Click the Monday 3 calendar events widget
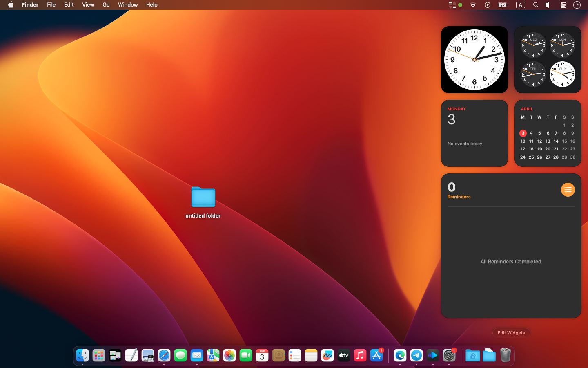 coord(474,133)
